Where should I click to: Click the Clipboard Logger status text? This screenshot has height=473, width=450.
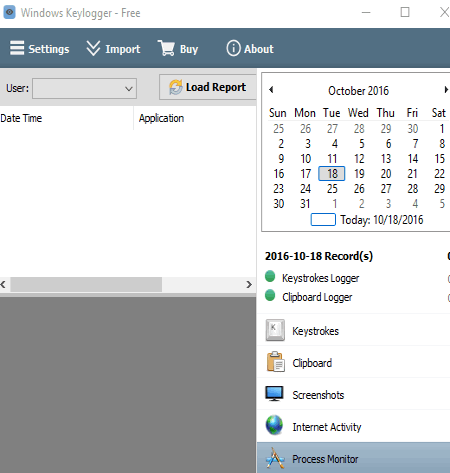[317, 297]
